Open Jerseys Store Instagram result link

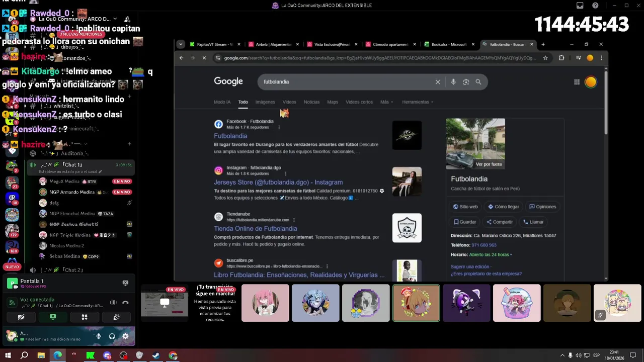pos(278,183)
